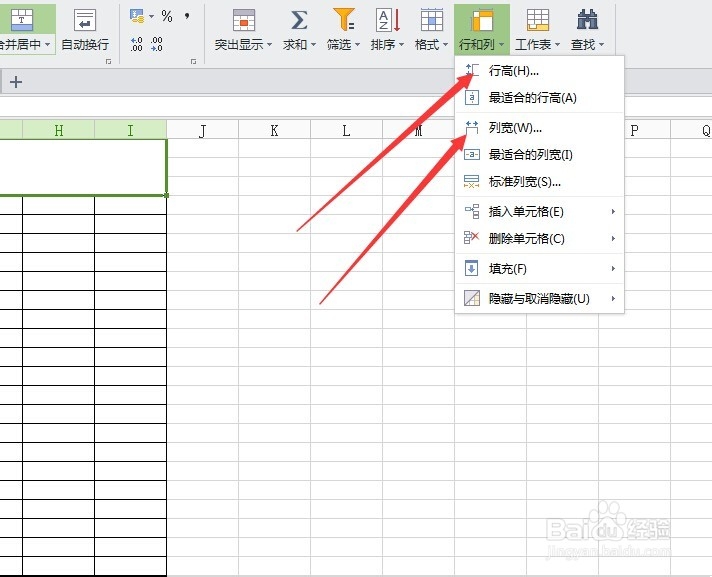Screen dimensions: 712x577
Task: Click the fill down icon in menu
Action: 472,268
